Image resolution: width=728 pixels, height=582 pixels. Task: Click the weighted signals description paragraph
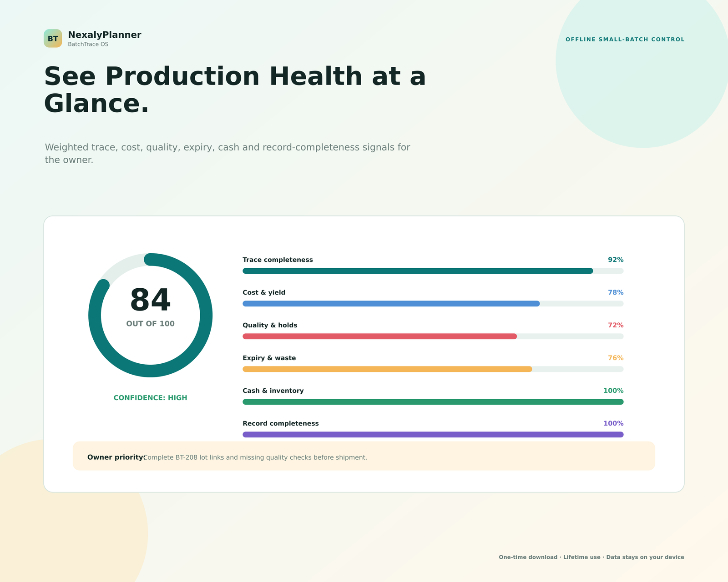227,153
